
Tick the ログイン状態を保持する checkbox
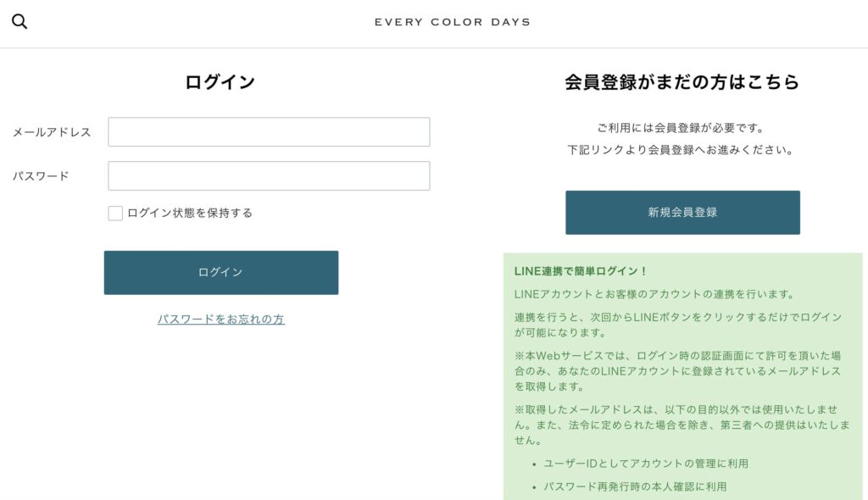pos(115,214)
